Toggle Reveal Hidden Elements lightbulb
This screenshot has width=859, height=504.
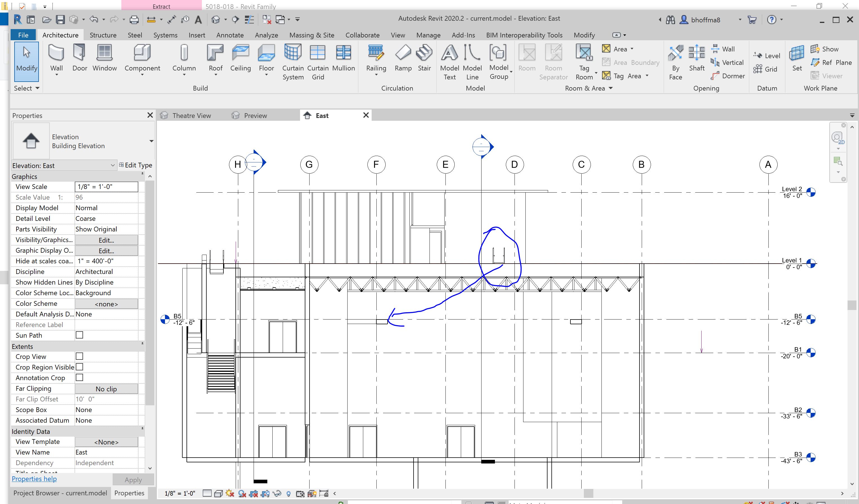coord(289,493)
